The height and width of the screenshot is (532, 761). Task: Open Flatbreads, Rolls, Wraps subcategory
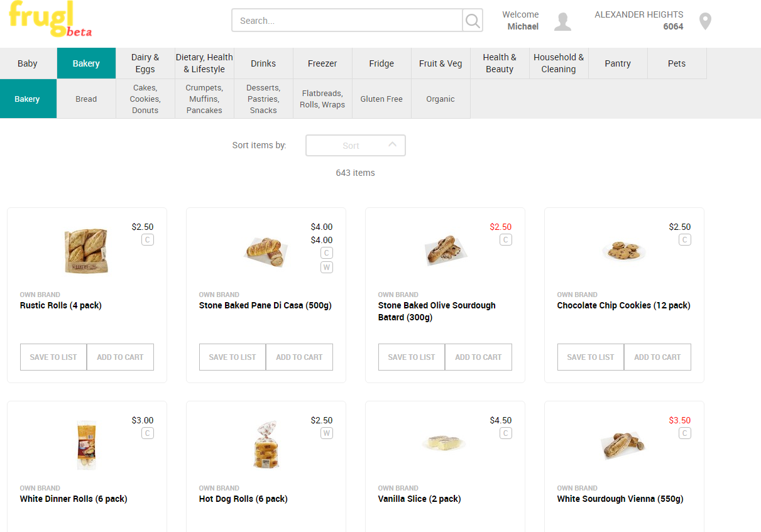click(322, 99)
